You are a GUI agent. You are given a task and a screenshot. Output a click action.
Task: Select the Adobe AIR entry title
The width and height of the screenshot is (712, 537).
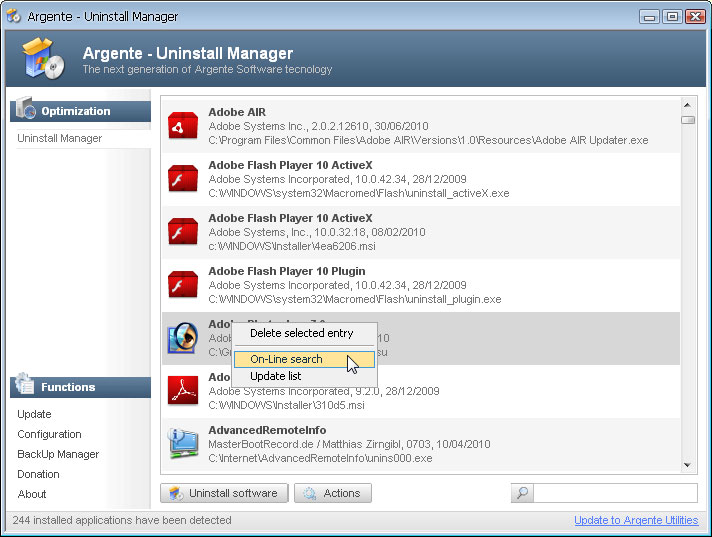[x=237, y=112]
